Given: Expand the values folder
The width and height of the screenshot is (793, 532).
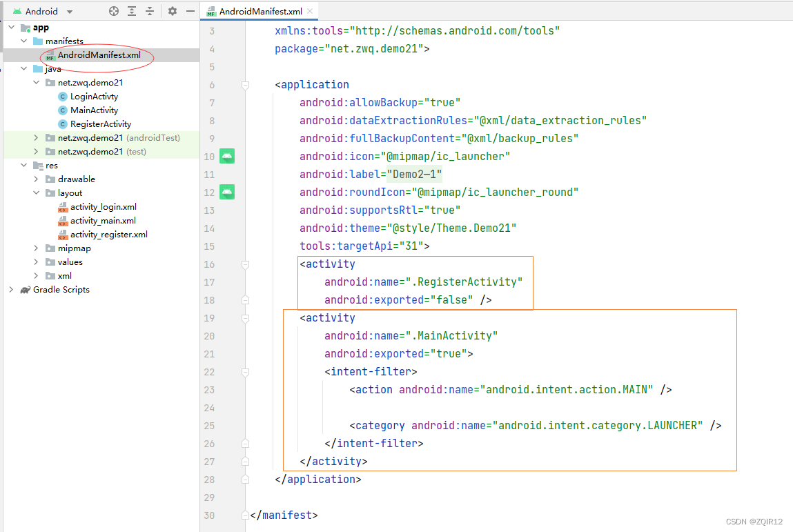Looking at the screenshot, I should [x=37, y=262].
